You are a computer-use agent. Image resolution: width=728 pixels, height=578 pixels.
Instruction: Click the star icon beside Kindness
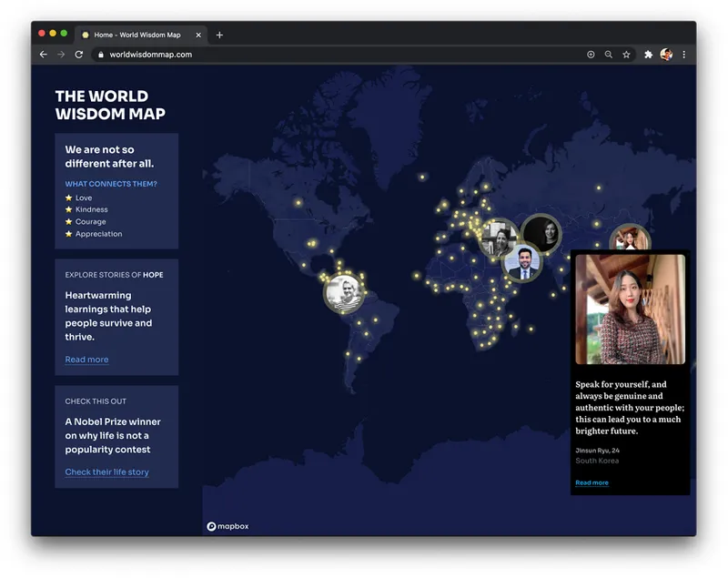coord(70,209)
